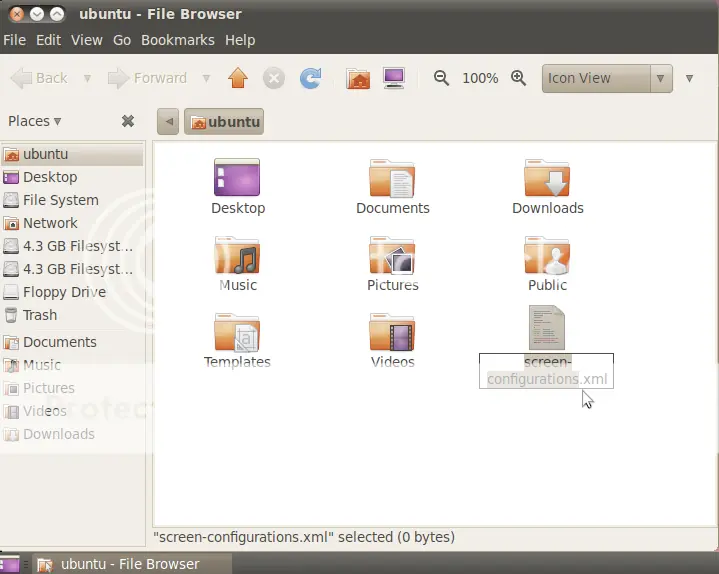719x574 pixels.
Task: Select the screen-configurations.xml file icon
Action: 547,327
